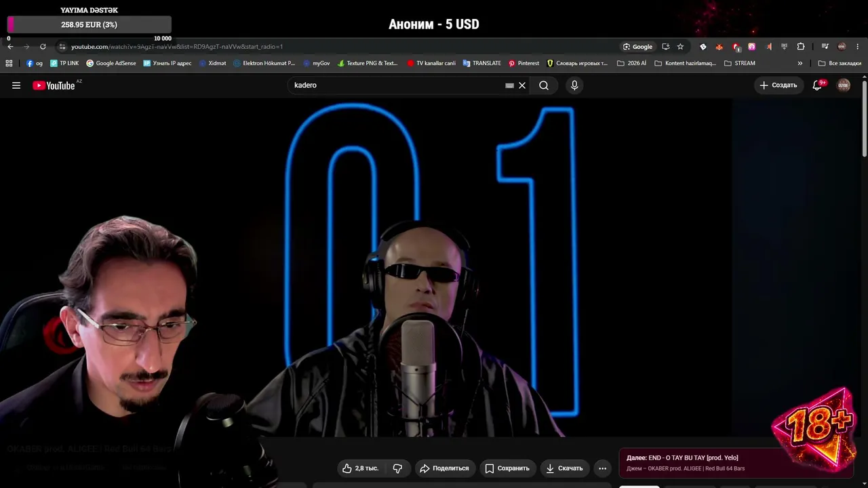Screen dimensions: 868x488
Task: Open the pink square extension icon
Action: pos(751,47)
